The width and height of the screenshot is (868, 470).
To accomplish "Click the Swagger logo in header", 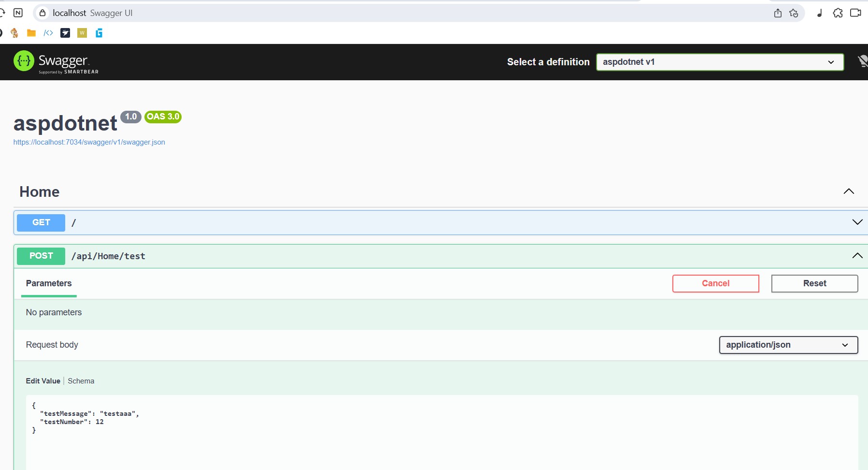I will coord(56,62).
